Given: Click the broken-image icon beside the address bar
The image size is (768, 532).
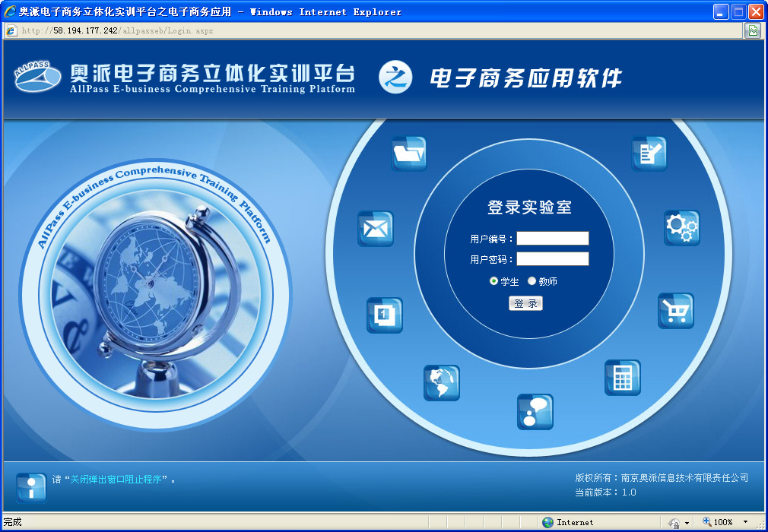Looking at the screenshot, I should point(752,30).
